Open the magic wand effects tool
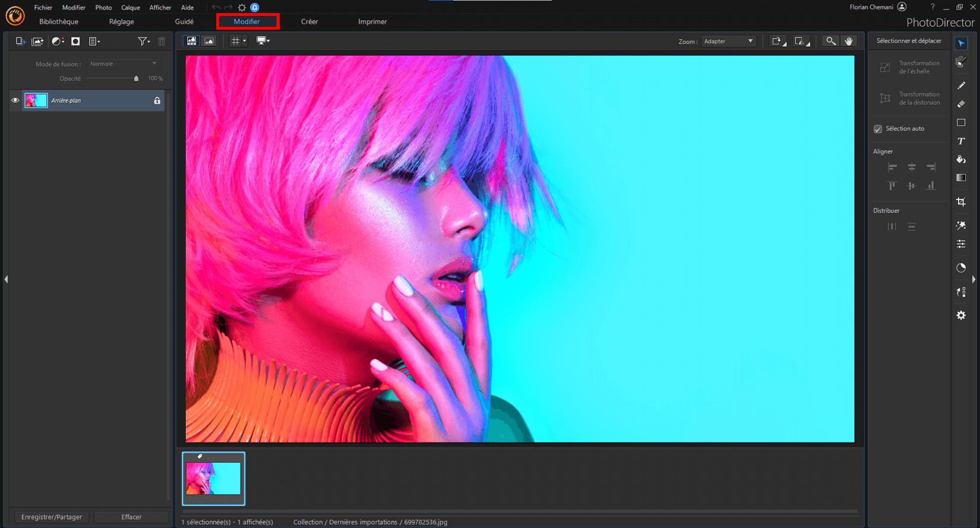The height and width of the screenshot is (528, 980). [961, 226]
